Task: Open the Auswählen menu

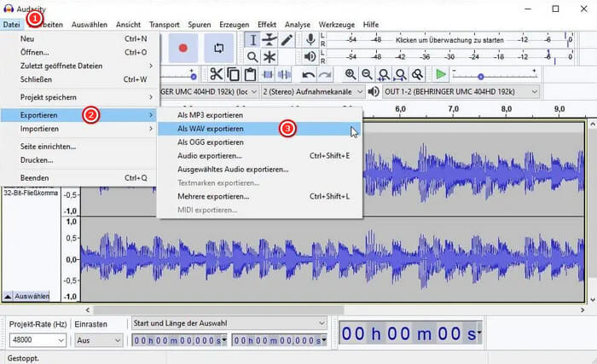Action: (x=90, y=25)
